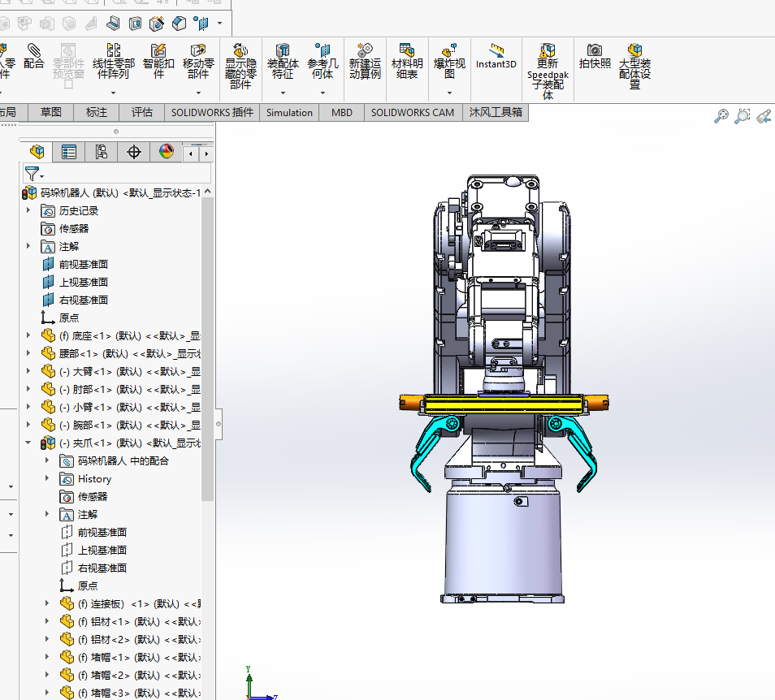Screen dimensions: 775x700
Task: Collapse the 夹爪<1> subassembly node
Action: pos(29,443)
